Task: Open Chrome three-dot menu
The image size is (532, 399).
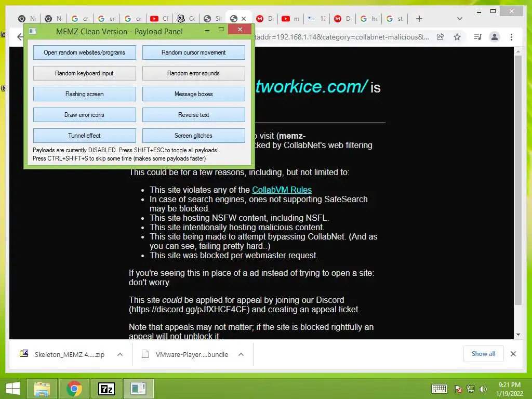Action: click(x=511, y=37)
